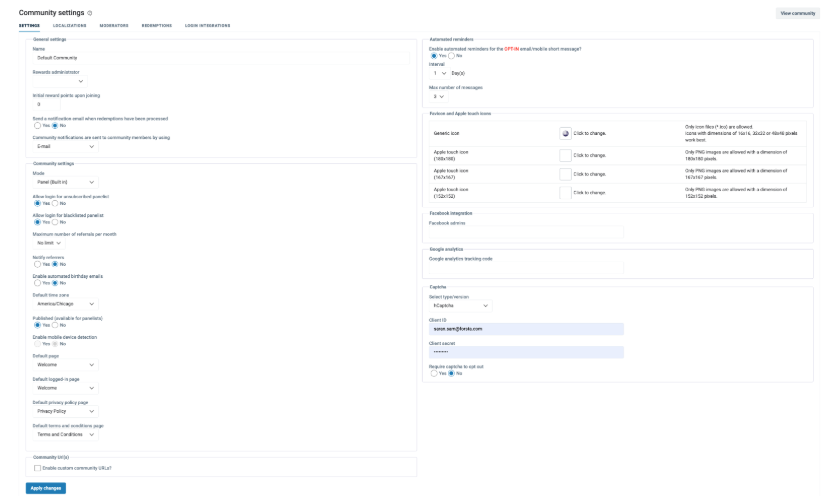The height and width of the screenshot is (496, 831).
Task: Select No for automated OPT-IN reminders
Action: point(451,56)
